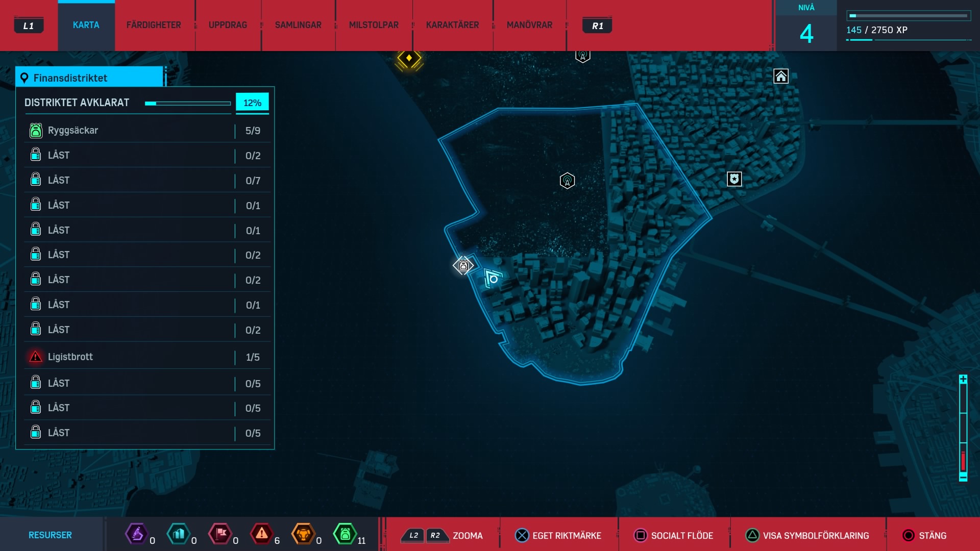Click the red crime token resource icon
Image resolution: width=980 pixels, height=551 pixels.
point(262,534)
